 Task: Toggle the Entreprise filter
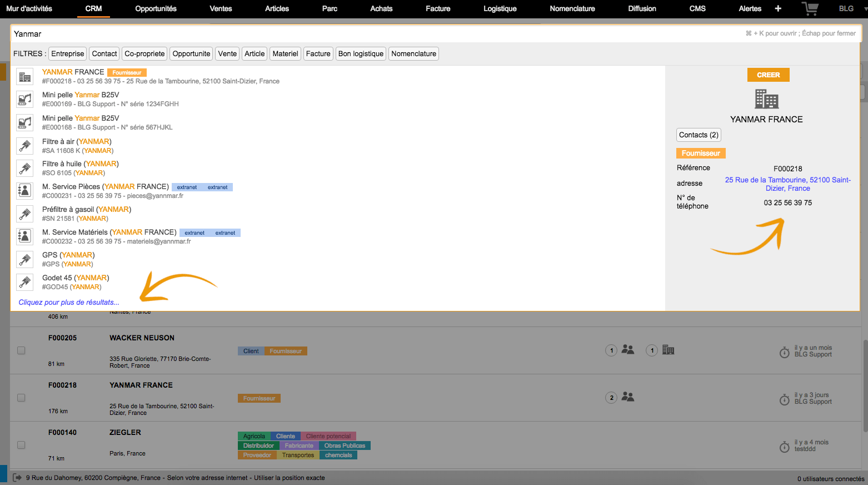coord(68,54)
